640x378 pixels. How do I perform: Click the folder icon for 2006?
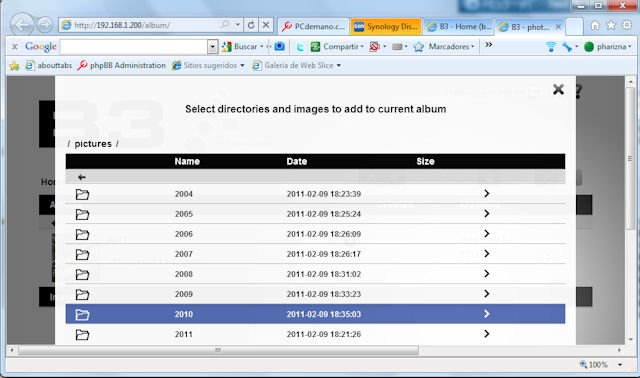pos(82,234)
